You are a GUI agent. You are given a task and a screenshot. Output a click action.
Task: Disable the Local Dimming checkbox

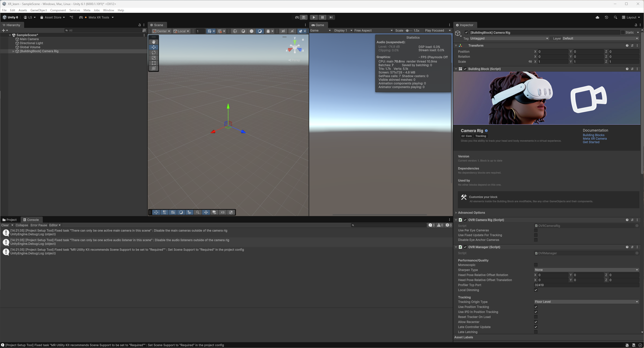point(536,290)
